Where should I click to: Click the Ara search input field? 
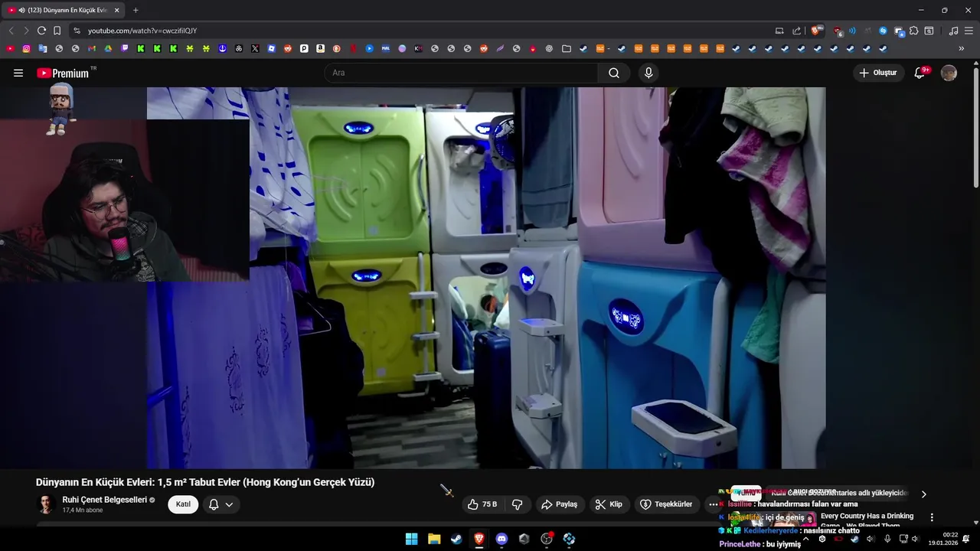pos(462,73)
